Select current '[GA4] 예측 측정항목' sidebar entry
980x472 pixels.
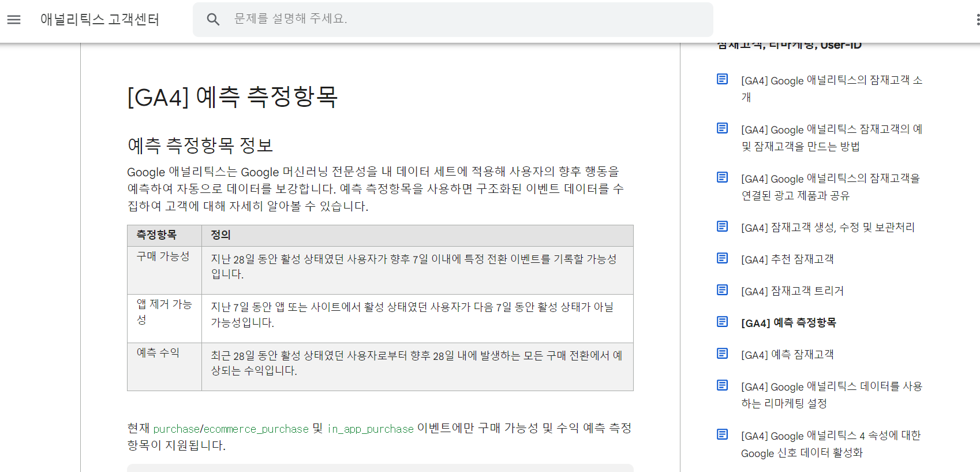coord(788,323)
